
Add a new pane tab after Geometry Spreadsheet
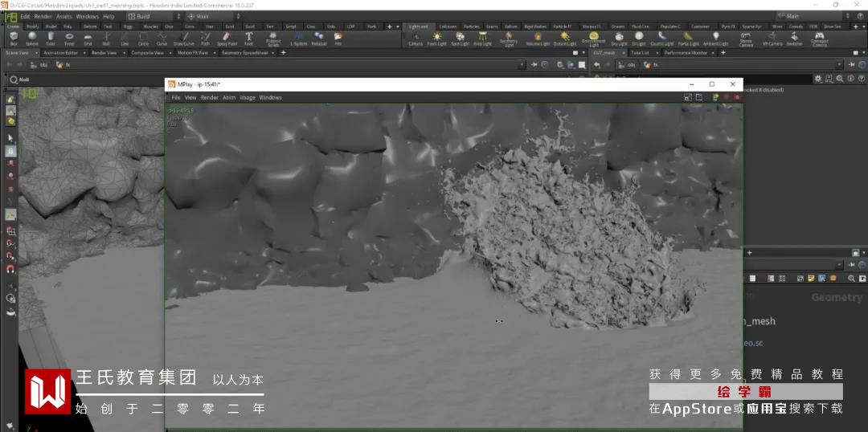pyautogui.click(x=284, y=53)
